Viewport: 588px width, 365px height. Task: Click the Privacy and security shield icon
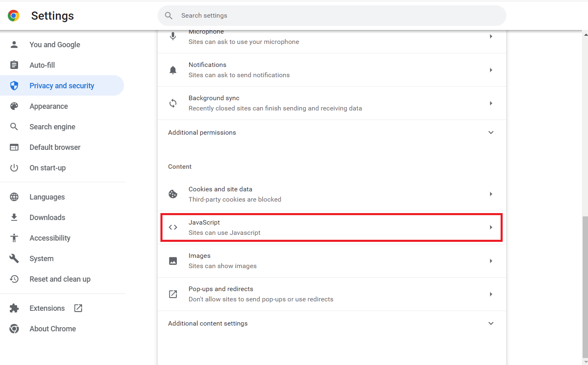pyautogui.click(x=14, y=85)
